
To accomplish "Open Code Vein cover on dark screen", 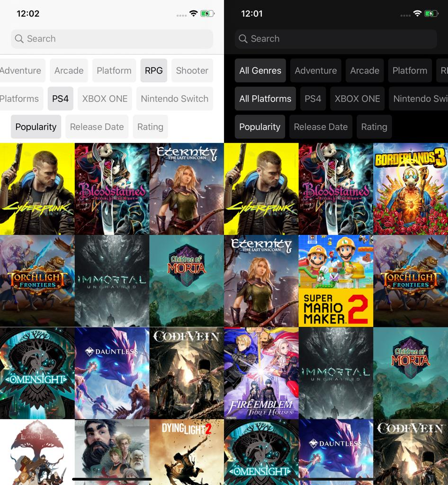I will point(411,452).
